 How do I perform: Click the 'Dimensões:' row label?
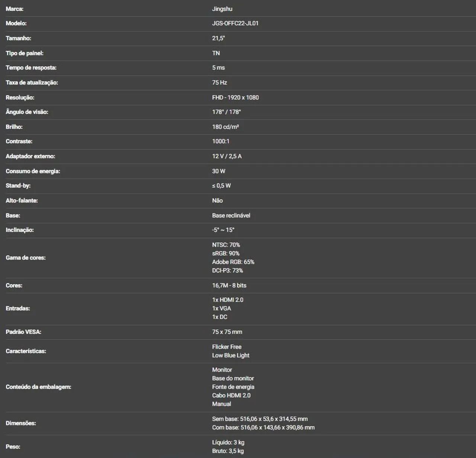pyautogui.click(x=21, y=423)
